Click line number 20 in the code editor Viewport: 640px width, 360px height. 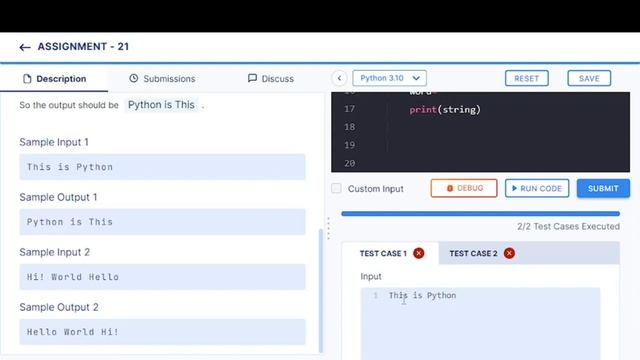pos(349,163)
